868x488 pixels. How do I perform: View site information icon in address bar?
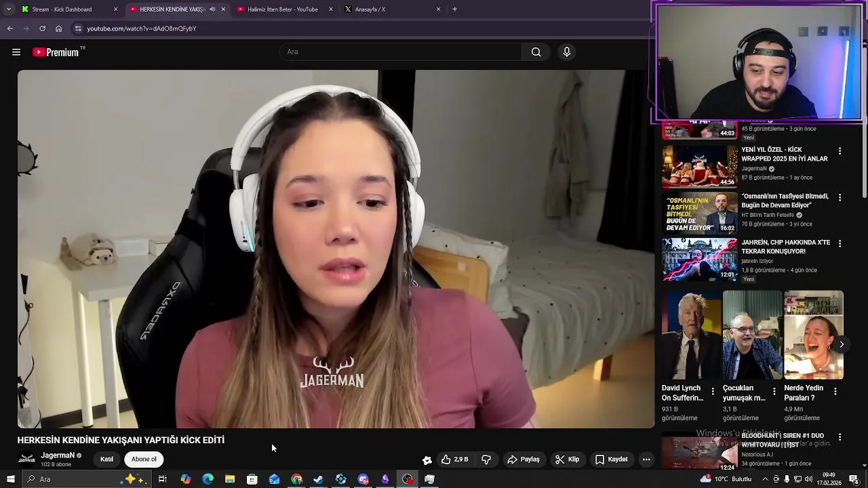(x=78, y=28)
